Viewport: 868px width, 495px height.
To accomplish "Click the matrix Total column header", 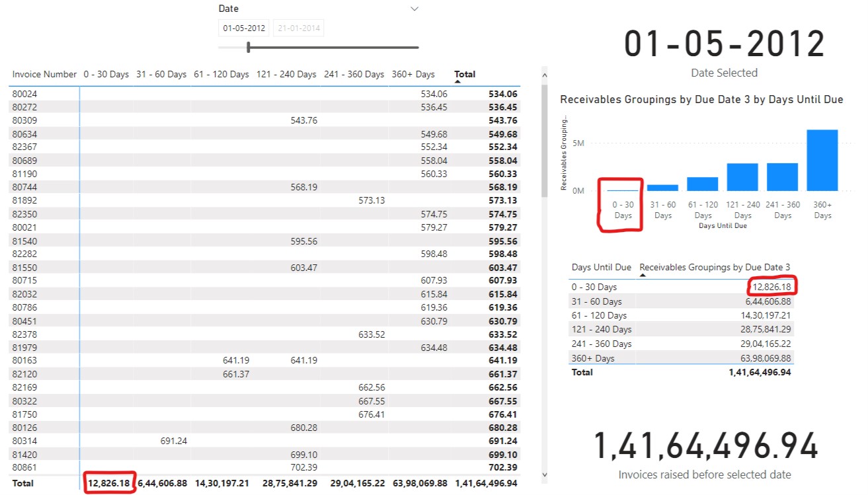I will pyautogui.click(x=465, y=74).
